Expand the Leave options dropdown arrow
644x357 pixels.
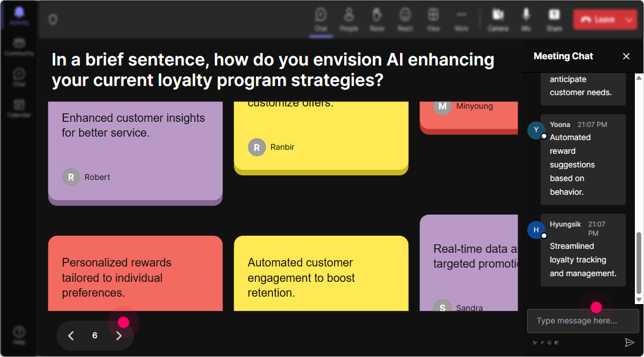coord(629,20)
